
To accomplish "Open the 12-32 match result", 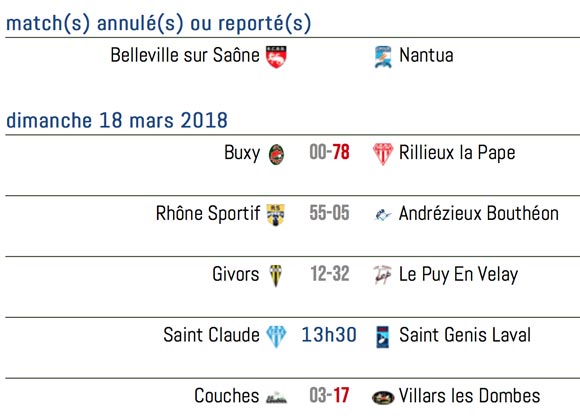I will [330, 274].
